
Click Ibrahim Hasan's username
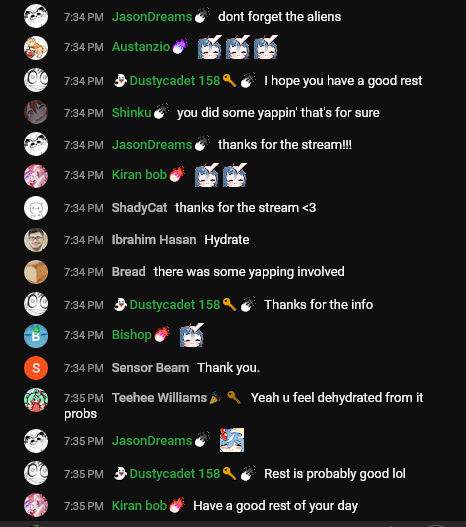pos(154,240)
